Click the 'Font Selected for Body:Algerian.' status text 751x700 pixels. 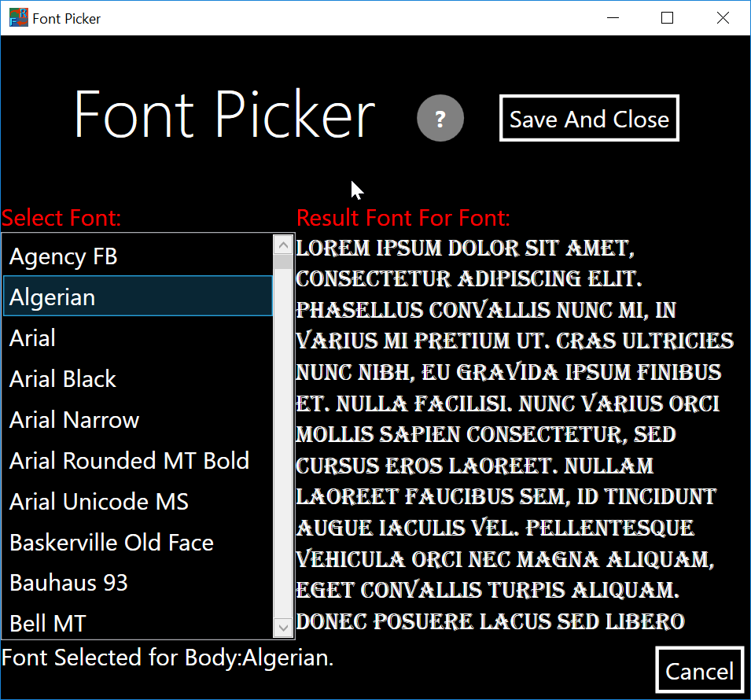168,658
